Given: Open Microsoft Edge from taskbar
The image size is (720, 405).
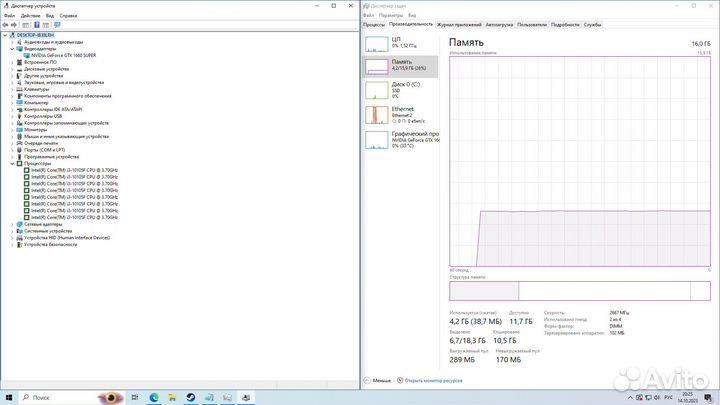Looking at the screenshot, I should coord(153,397).
